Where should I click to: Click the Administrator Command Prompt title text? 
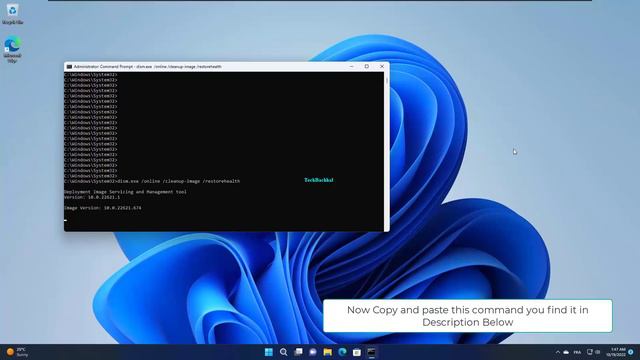coord(147,67)
